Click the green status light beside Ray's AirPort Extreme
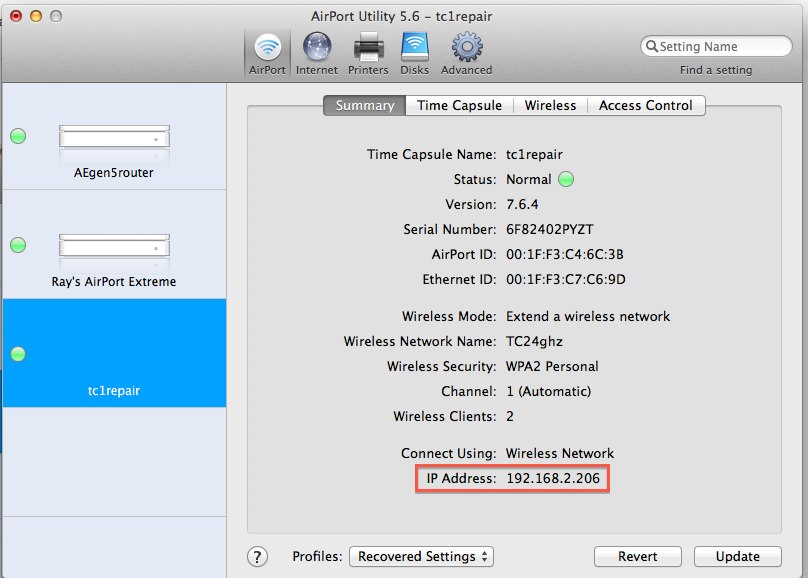The image size is (808, 578). 18,245
